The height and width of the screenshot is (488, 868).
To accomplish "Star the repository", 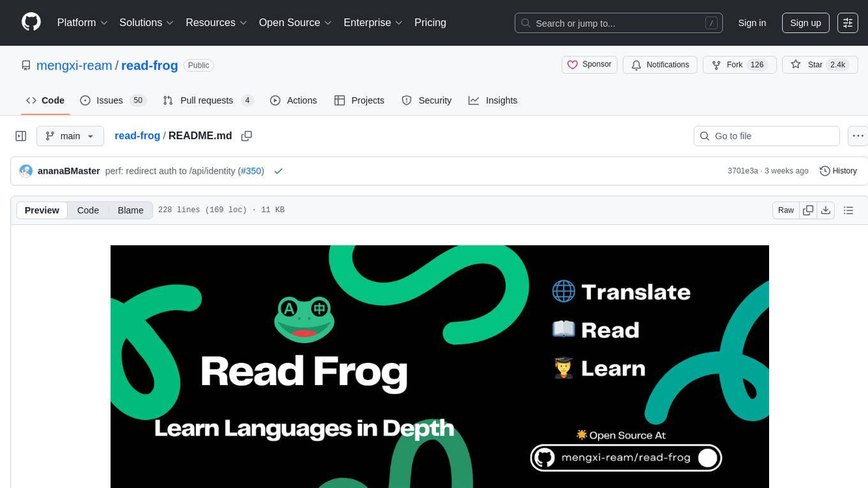I will pos(819,65).
